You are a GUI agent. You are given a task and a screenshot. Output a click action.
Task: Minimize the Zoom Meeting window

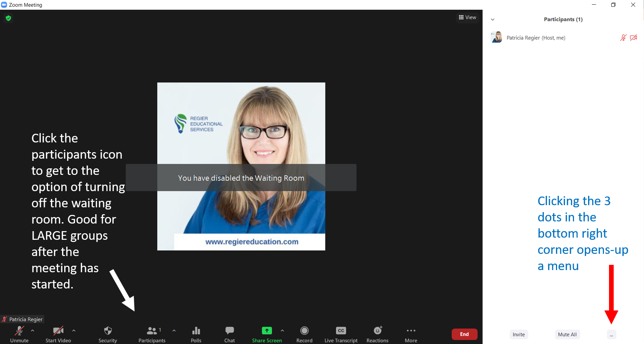point(594,5)
